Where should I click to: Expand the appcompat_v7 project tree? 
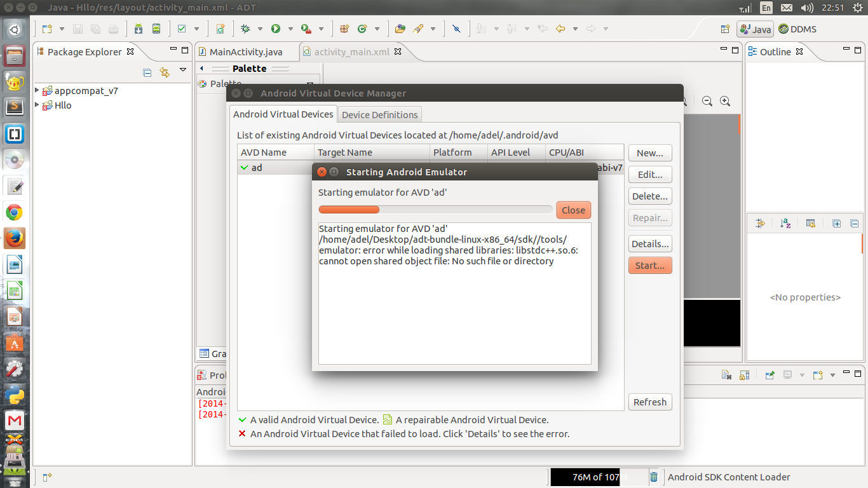(37, 91)
